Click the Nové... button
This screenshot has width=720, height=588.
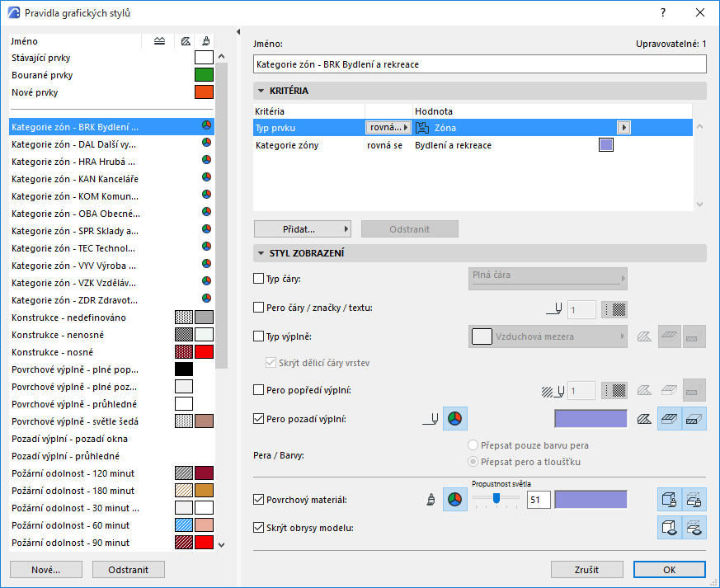(46, 570)
